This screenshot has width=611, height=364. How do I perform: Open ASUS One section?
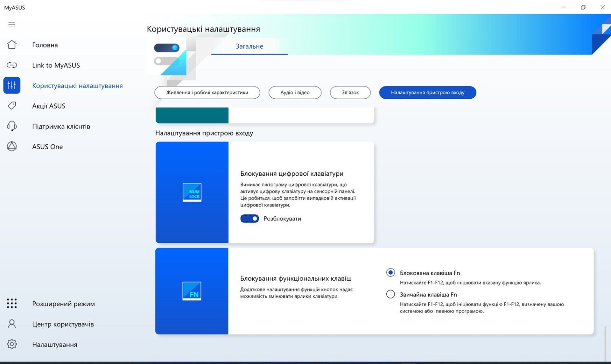pyautogui.click(x=47, y=147)
